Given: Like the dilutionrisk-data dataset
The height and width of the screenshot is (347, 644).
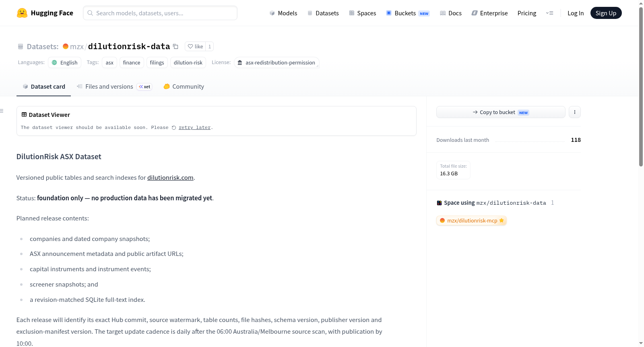Looking at the screenshot, I should (195, 46).
